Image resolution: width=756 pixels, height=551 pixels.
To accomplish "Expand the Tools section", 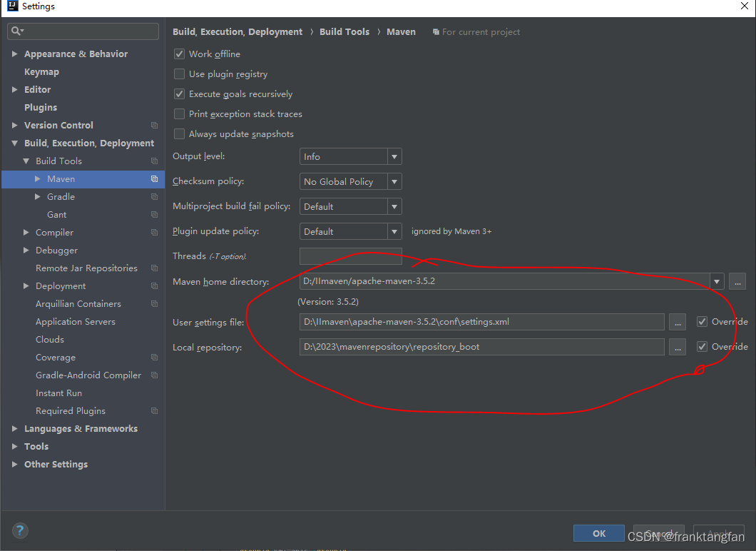I will 14,447.
